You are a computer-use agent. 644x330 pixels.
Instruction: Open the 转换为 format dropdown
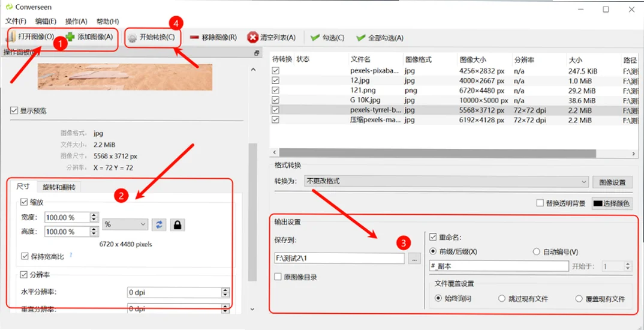(447, 181)
